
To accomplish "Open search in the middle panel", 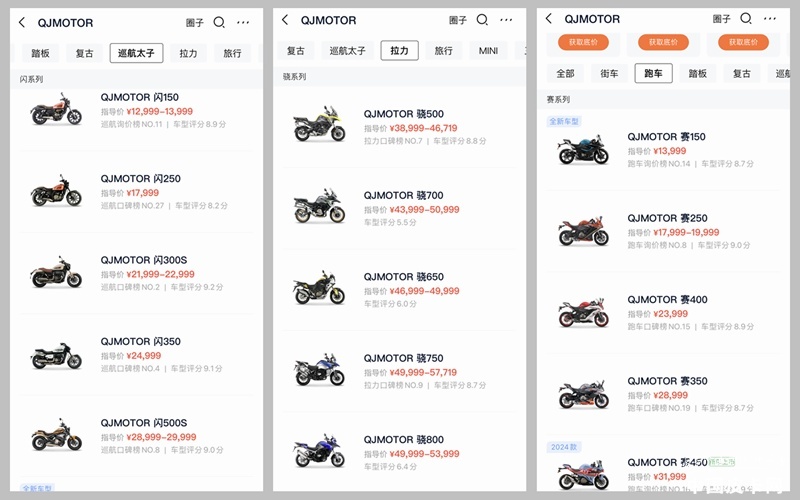I will pyautogui.click(x=482, y=20).
